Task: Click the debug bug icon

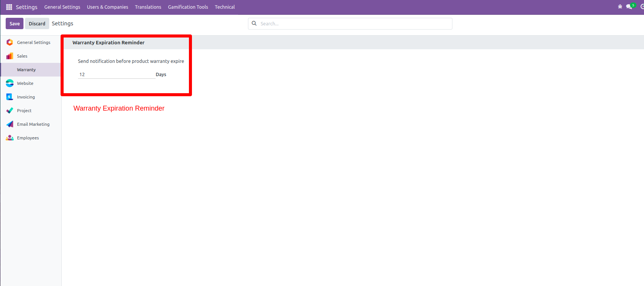Action: click(x=620, y=7)
